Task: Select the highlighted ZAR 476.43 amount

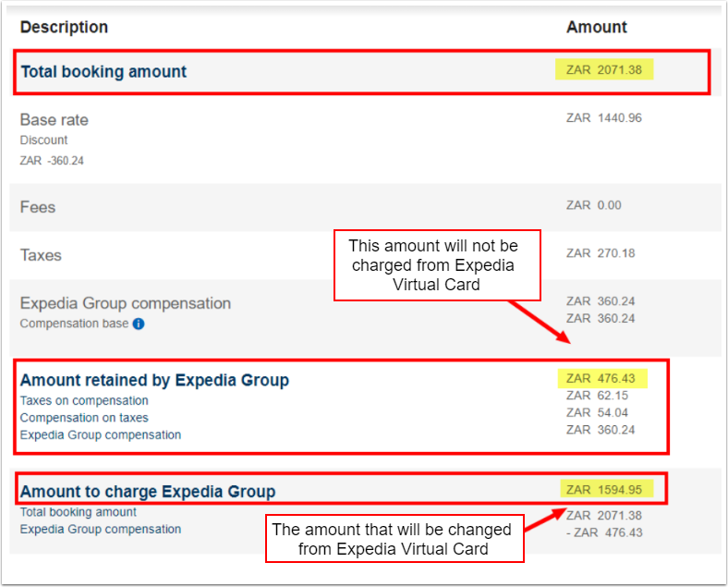Action: (602, 378)
